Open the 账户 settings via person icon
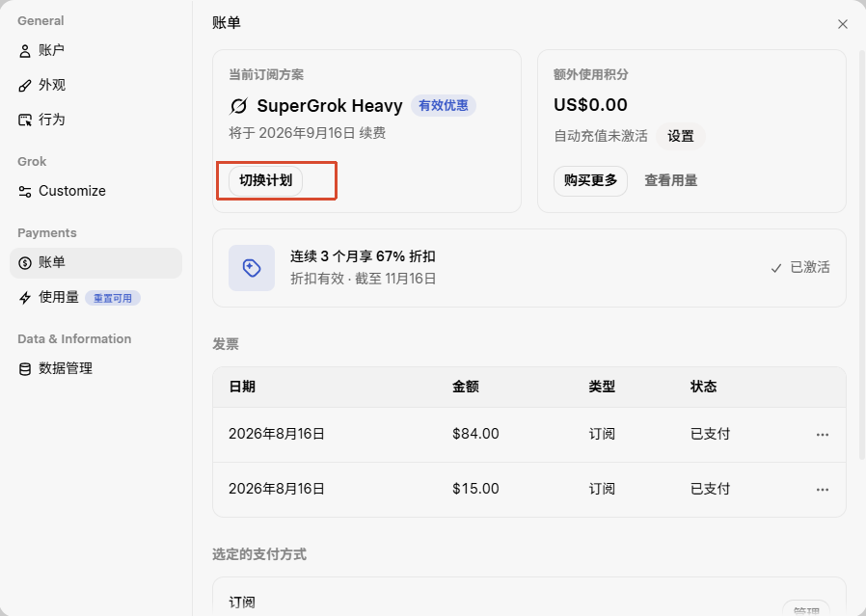Image resolution: width=866 pixels, height=616 pixels. [x=25, y=51]
